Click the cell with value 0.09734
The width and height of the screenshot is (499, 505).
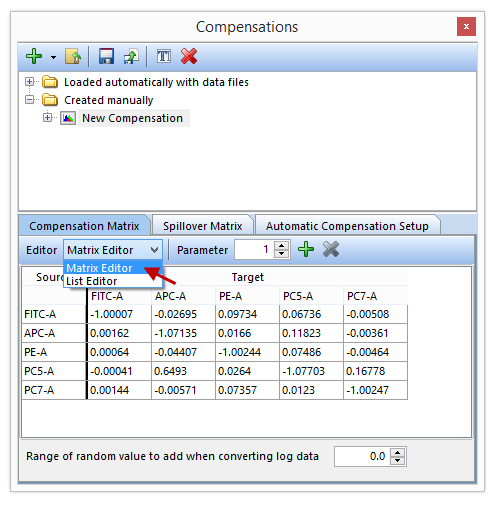247,314
